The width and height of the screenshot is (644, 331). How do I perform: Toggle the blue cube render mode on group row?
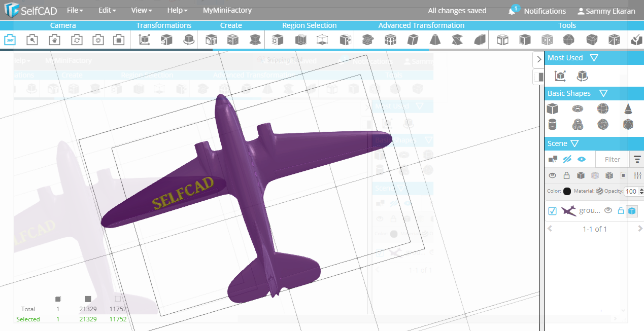click(632, 211)
